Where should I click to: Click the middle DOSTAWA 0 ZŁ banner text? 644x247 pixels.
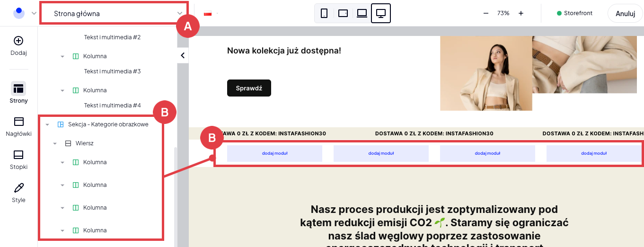point(434,133)
